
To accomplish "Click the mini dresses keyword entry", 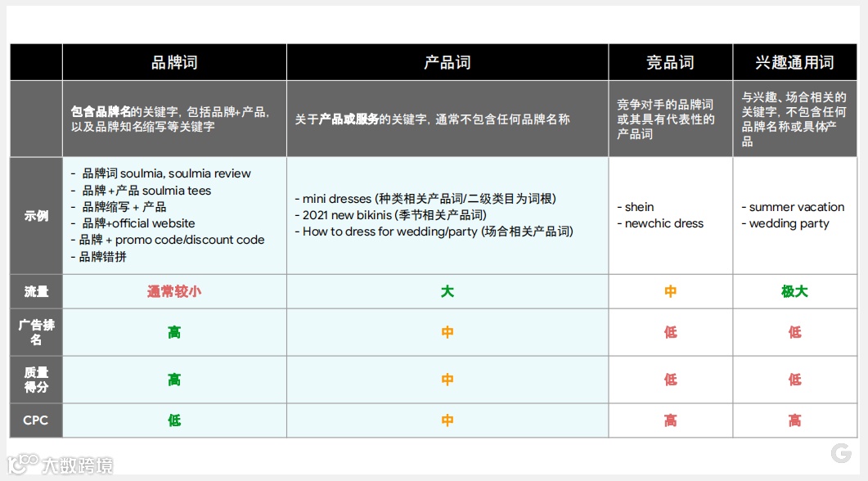I will tap(335, 196).
